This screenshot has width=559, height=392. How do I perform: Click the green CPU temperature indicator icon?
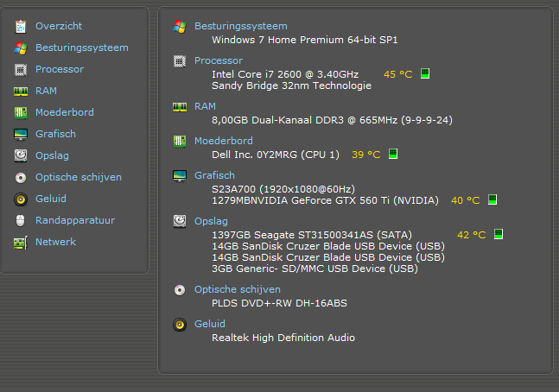click(424, 73)
